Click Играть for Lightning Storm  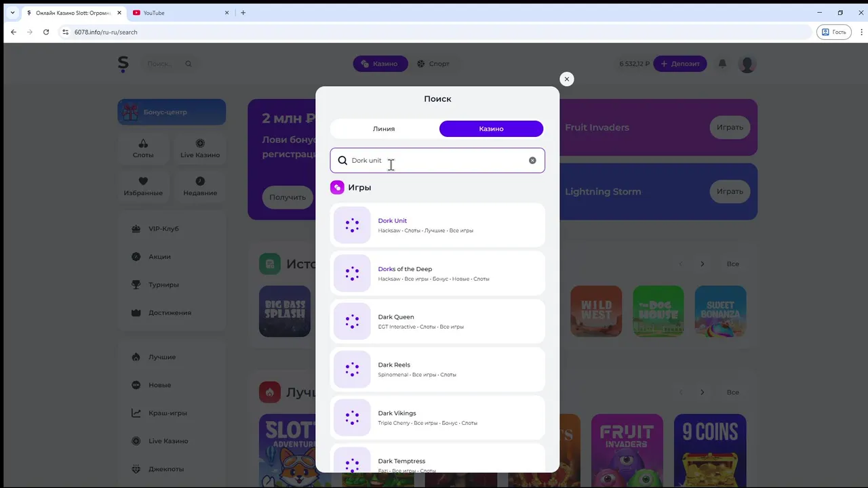click(x=730, y=192)
